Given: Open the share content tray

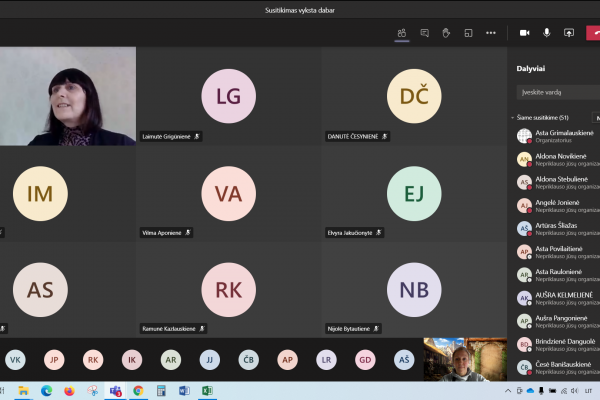Looking at the screenshot, I should coord(569,33).
